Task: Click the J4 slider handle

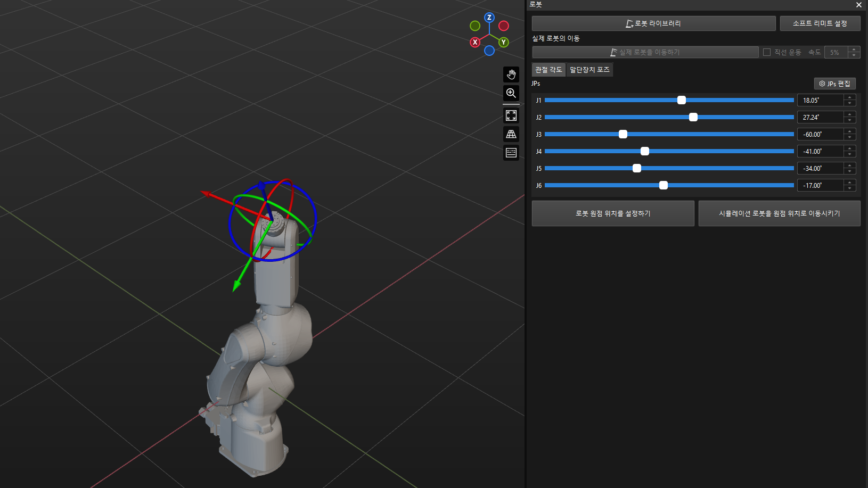Action: point(645,151)
